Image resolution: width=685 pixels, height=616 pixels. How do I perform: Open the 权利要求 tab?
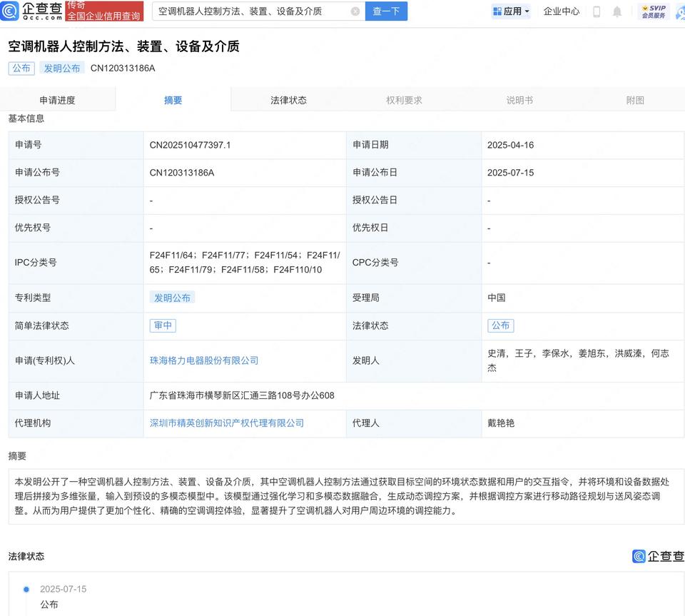[404, 100]
